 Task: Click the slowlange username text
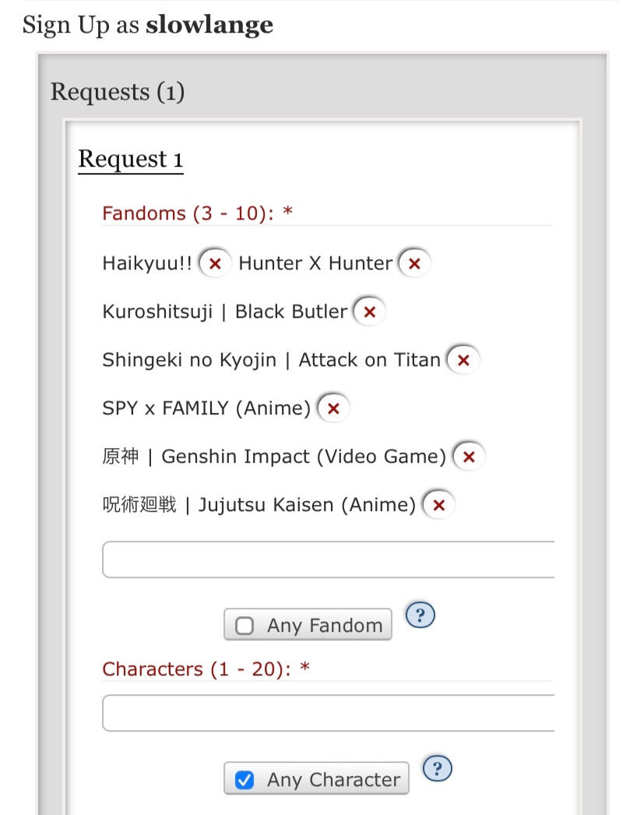[209, 25]
